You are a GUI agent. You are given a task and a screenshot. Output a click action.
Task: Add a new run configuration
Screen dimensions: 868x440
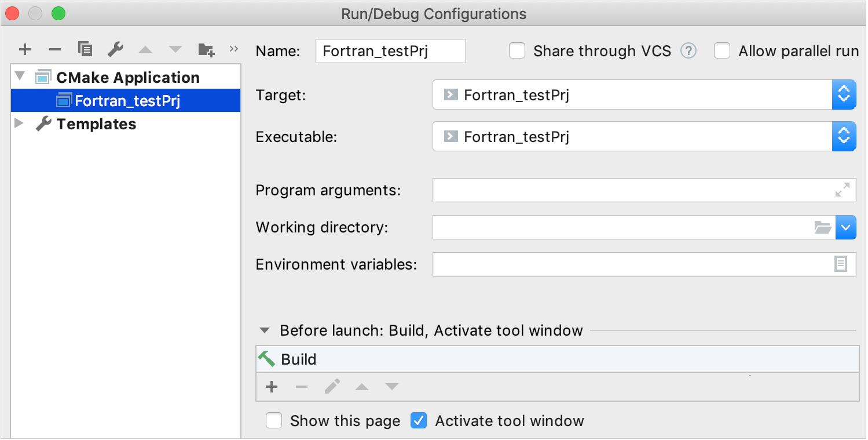(x=24, y=49)
